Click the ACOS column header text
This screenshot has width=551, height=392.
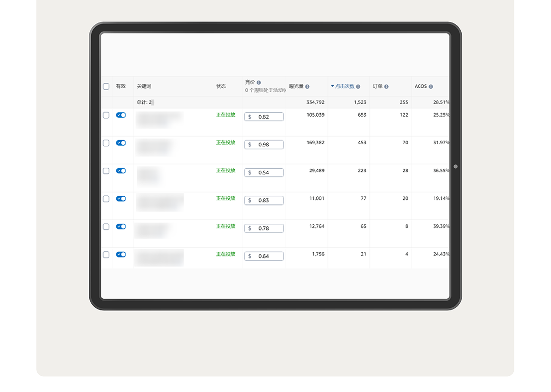[420, 87]
